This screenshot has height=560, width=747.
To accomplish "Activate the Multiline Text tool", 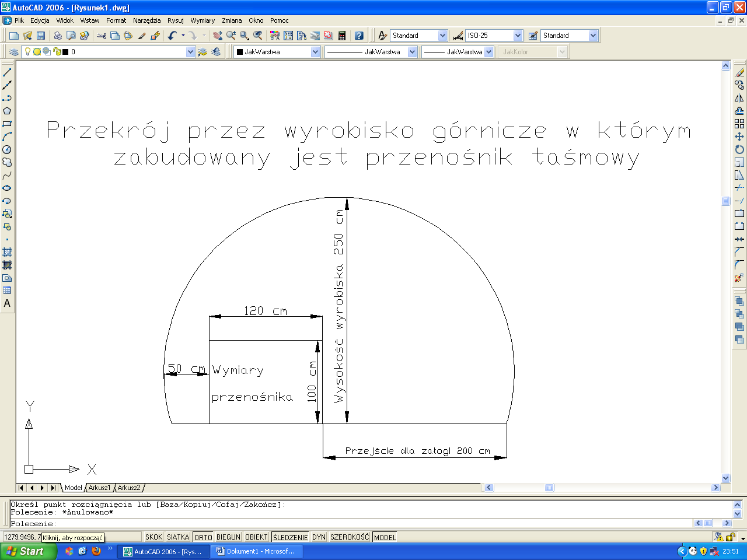I will tap(7, 303).
